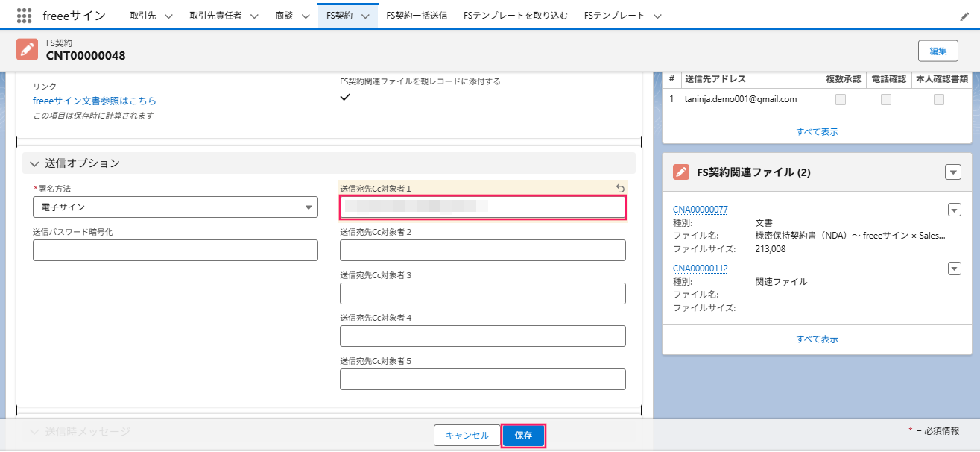Viewport: 980px width, 452px height.
Task: Click the FS契約関連ファイル panel icon
Action: [x=681, y=172]
